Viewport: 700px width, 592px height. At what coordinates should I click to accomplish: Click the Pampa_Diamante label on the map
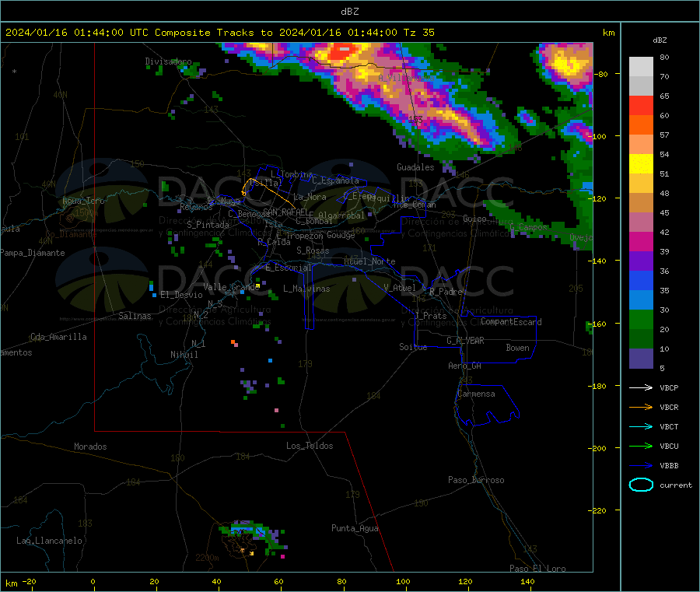coord(33,253)
